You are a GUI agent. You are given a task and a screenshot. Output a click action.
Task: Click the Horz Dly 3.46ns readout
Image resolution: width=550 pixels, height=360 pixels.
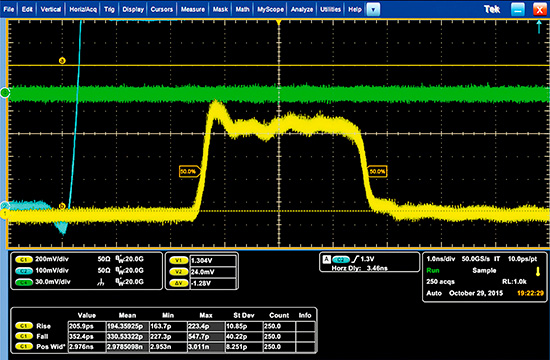pos(360,268)
